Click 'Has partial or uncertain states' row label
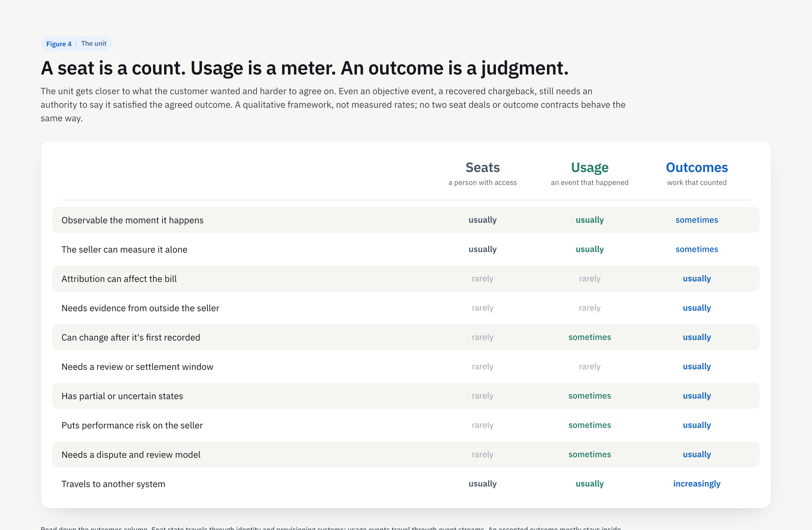812x530 pixels. [x=122, y=396]
